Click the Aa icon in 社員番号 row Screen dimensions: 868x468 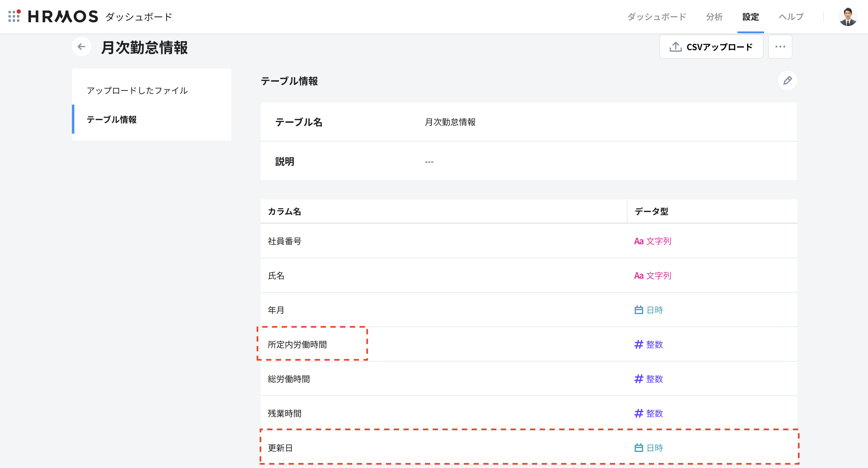pos(639,241)
